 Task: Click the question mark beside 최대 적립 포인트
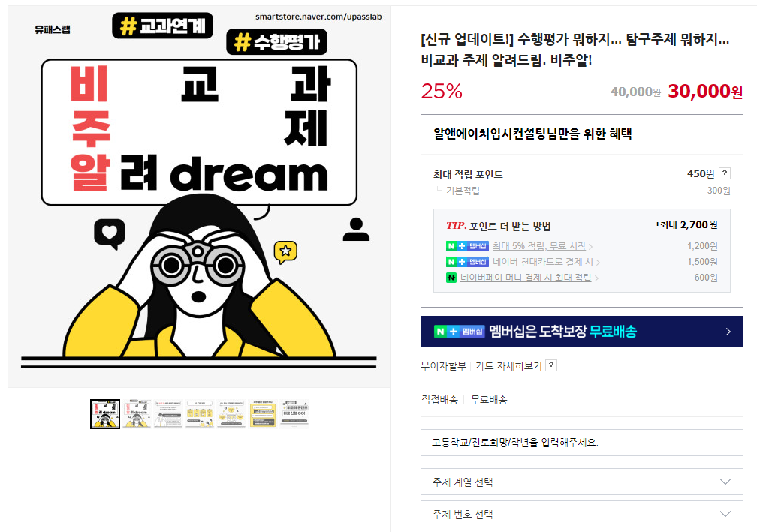[724, 173]
